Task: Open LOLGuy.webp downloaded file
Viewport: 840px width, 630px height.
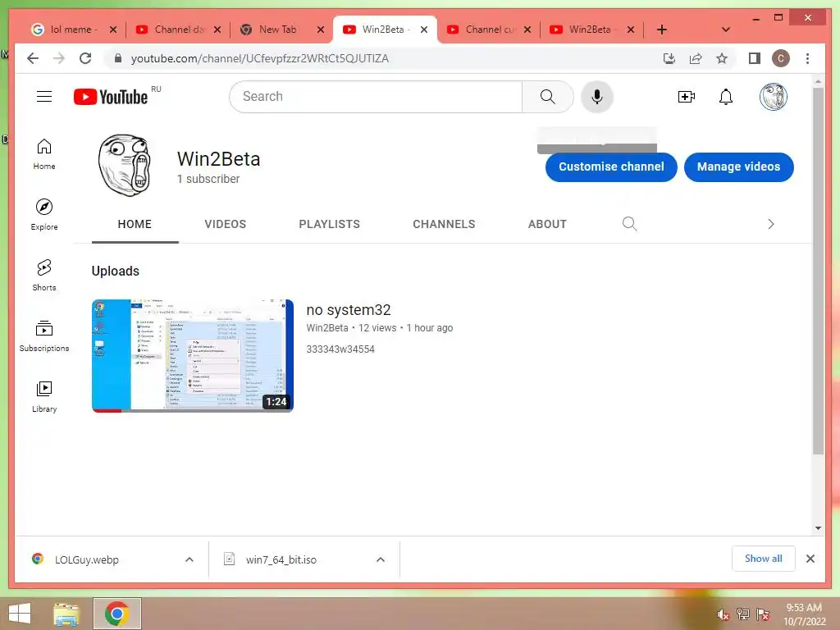Action: 85,559
